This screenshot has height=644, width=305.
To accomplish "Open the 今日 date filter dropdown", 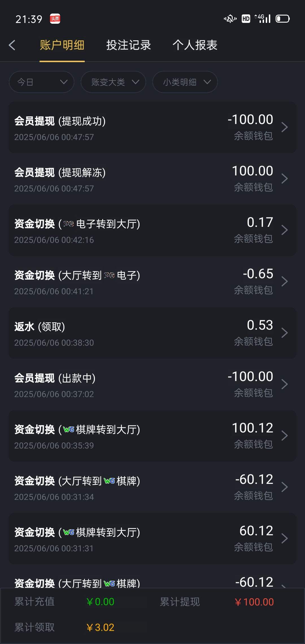I will point(42,82).
